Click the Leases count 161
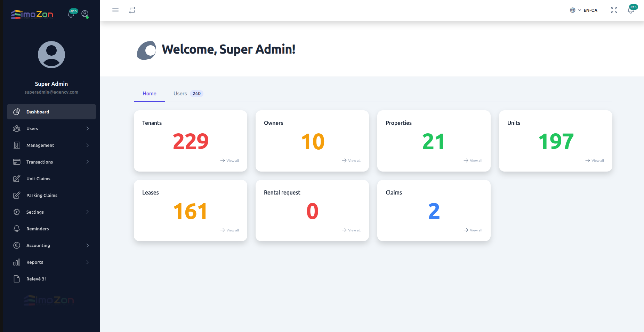This screenshot has height=332, width=644. [191, 211]
